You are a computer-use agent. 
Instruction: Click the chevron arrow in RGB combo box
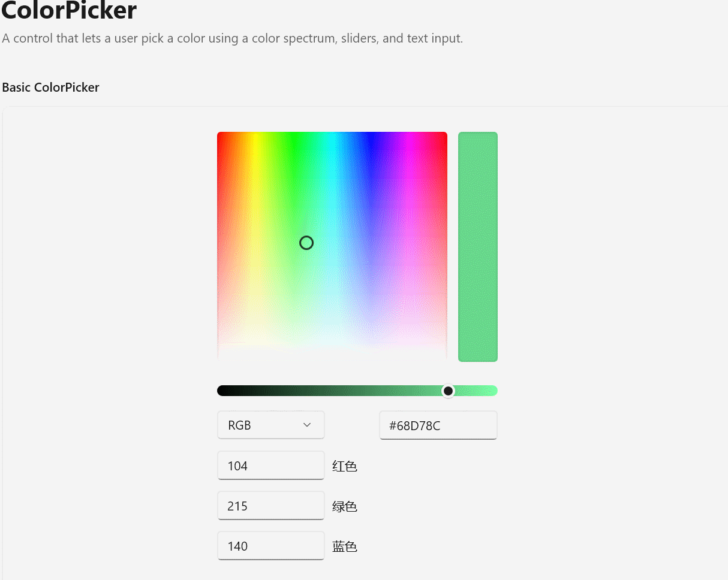pyautogui.click(x=307, y=425)
